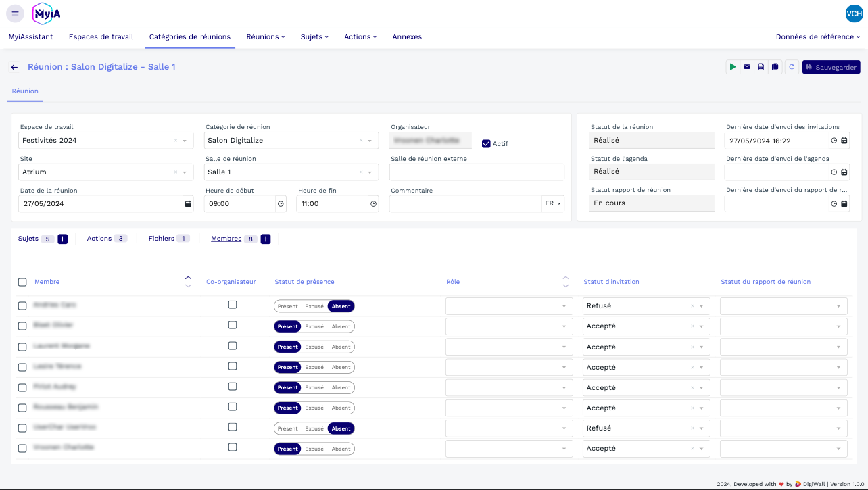868x490 pixels.
Task: Uncheck the Actif checkbox
Action: tap(486, 143)
